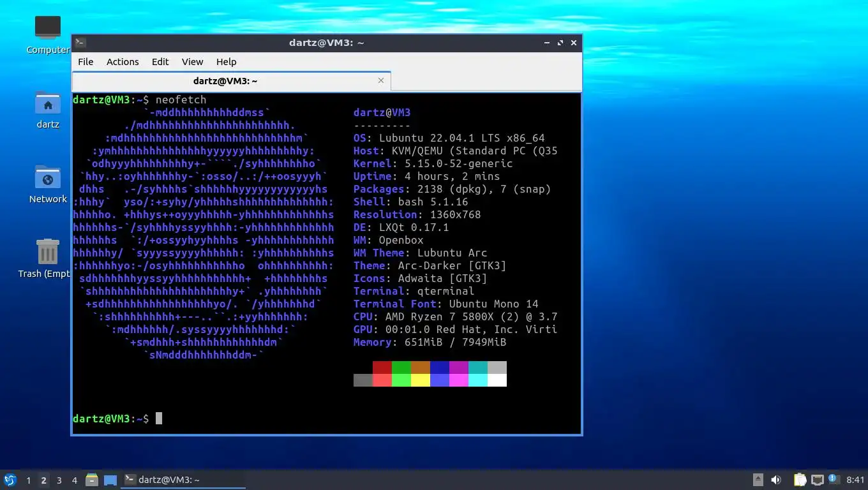The image size is (868, 490).
Task: Open the File menu
Action: click(x=86, y=62)
